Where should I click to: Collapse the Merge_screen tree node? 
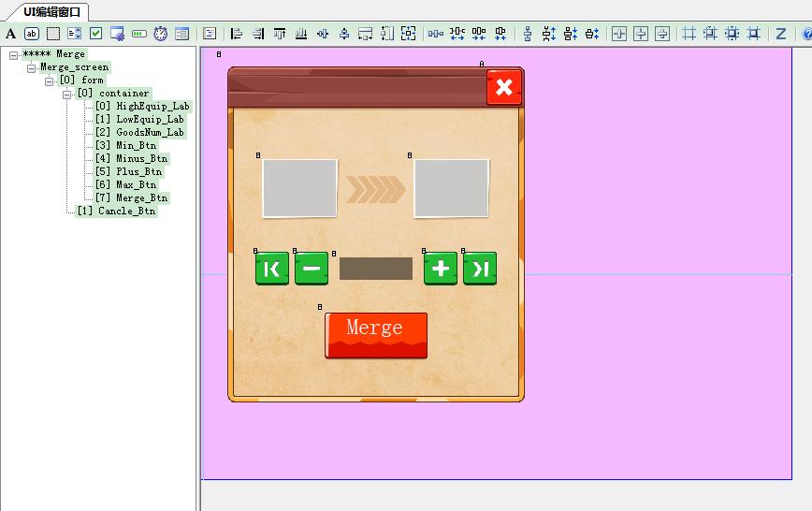[31, 68]
